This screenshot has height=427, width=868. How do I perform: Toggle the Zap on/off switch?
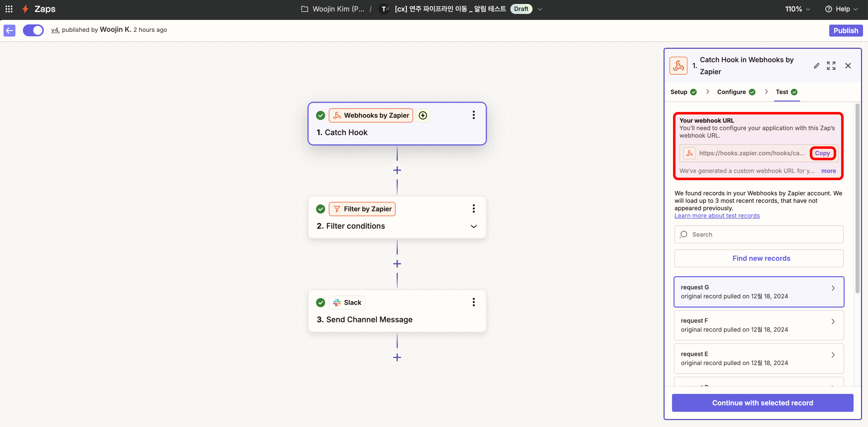(33, 30)
